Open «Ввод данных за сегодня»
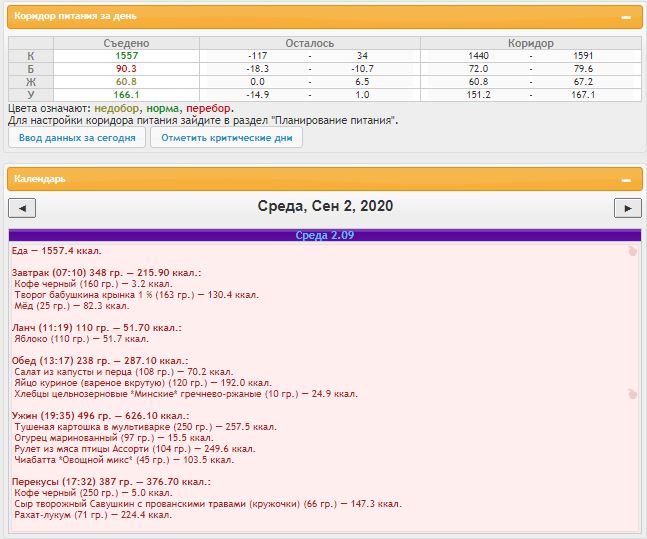This screenshot has width=647, height=539. [77, 137]
